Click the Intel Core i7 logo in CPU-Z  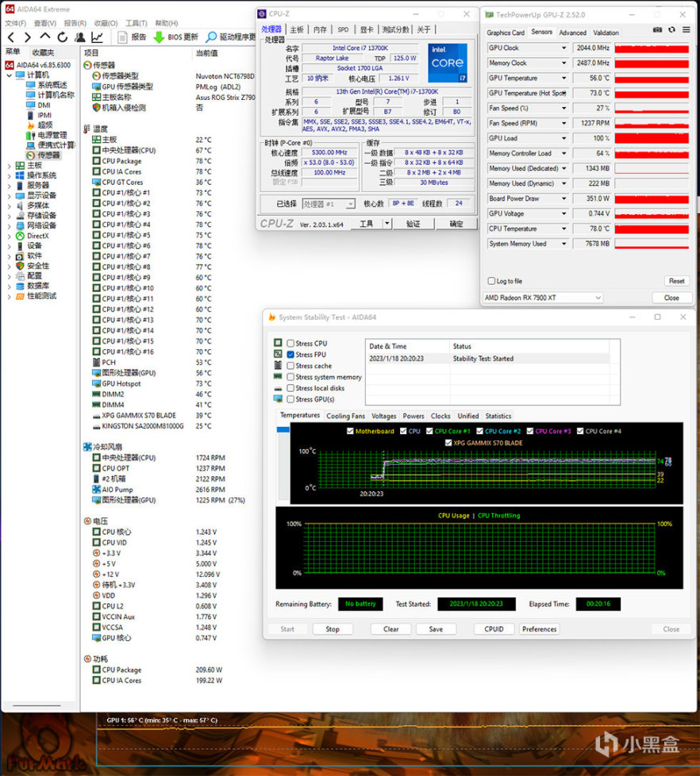pos(448,63)
